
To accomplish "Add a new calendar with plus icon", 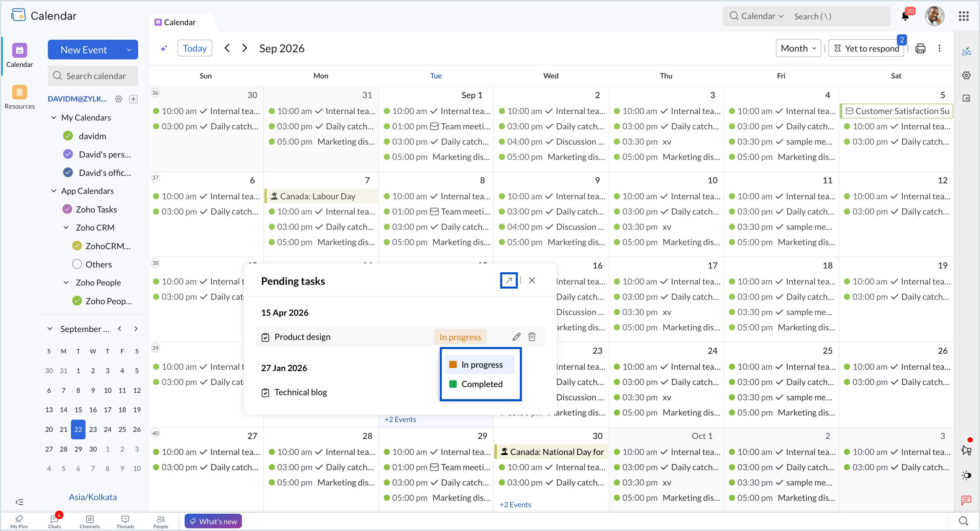I will tap(133, 99).
